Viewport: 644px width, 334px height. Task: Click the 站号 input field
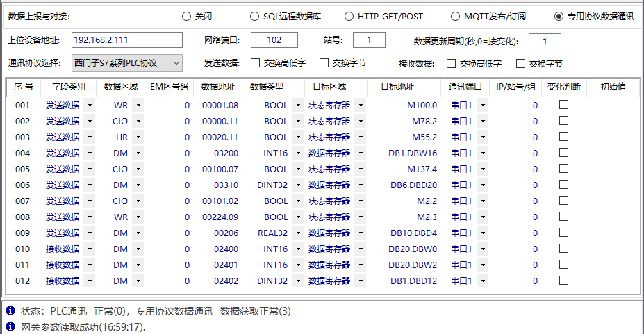pos(363,40)
